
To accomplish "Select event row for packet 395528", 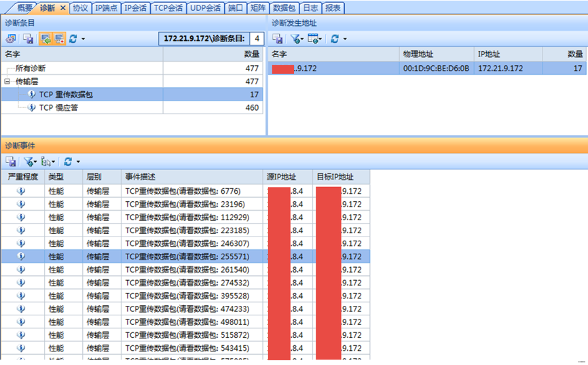I will tap(185, 296).
